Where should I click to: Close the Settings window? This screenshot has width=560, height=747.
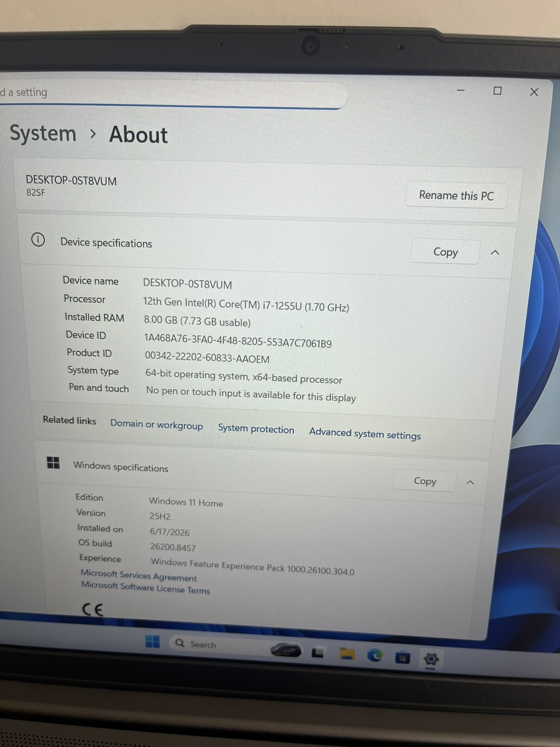point(534,92)
